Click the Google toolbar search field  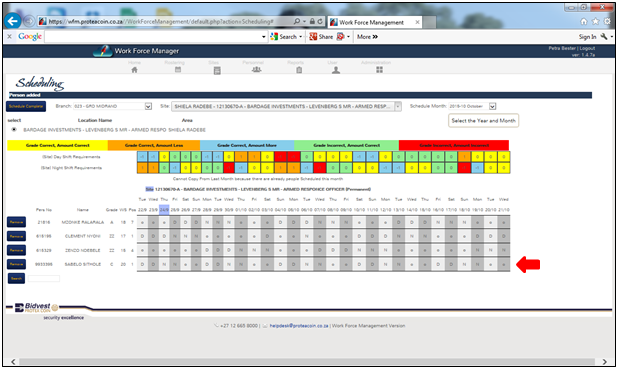pyautogui.click(x=153, y=37)
